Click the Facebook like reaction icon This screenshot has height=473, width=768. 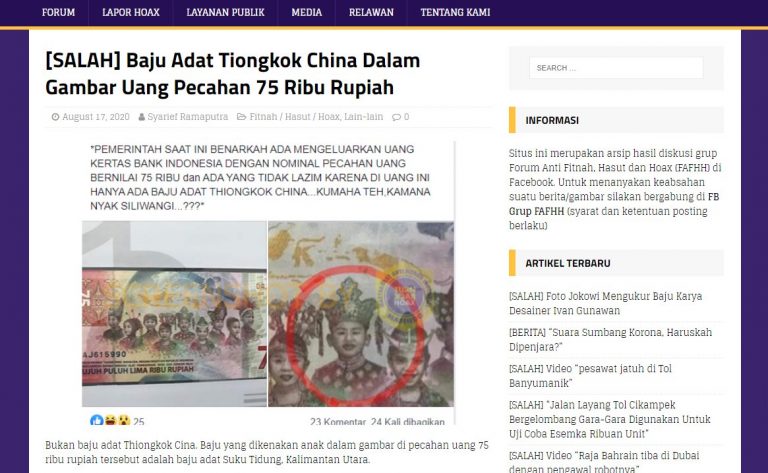click(x=96, y=421)
